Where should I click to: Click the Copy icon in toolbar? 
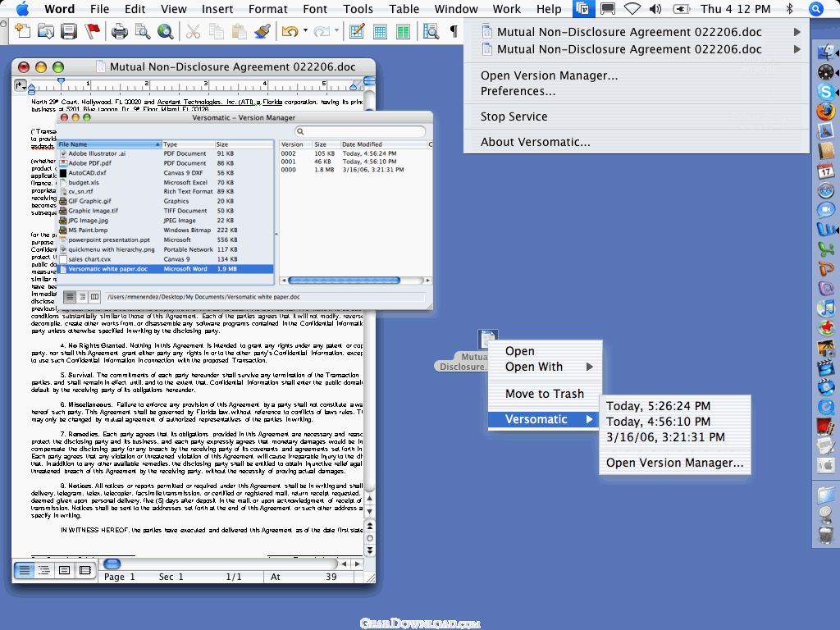point(216,32)
